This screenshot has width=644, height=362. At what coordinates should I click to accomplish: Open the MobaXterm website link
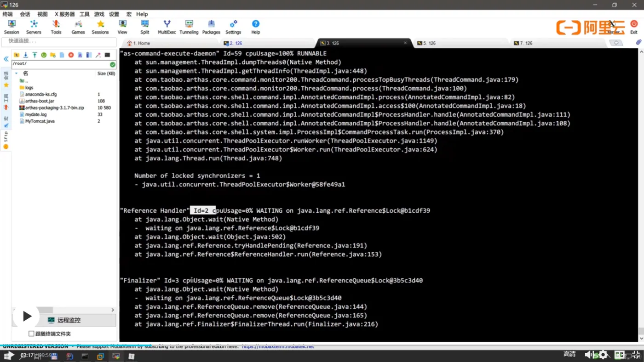pyautogui.click(x=278, y=346)
